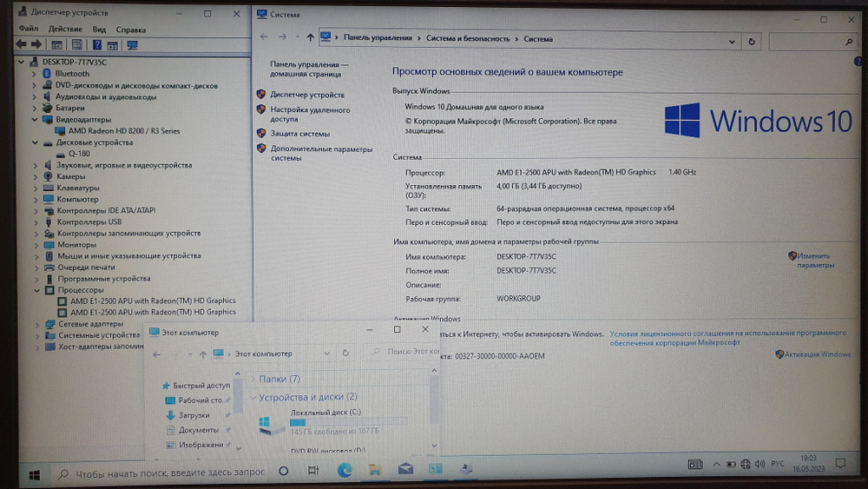
Task: Open Cortana circle icon on taskbar
Action: point(284,471)
